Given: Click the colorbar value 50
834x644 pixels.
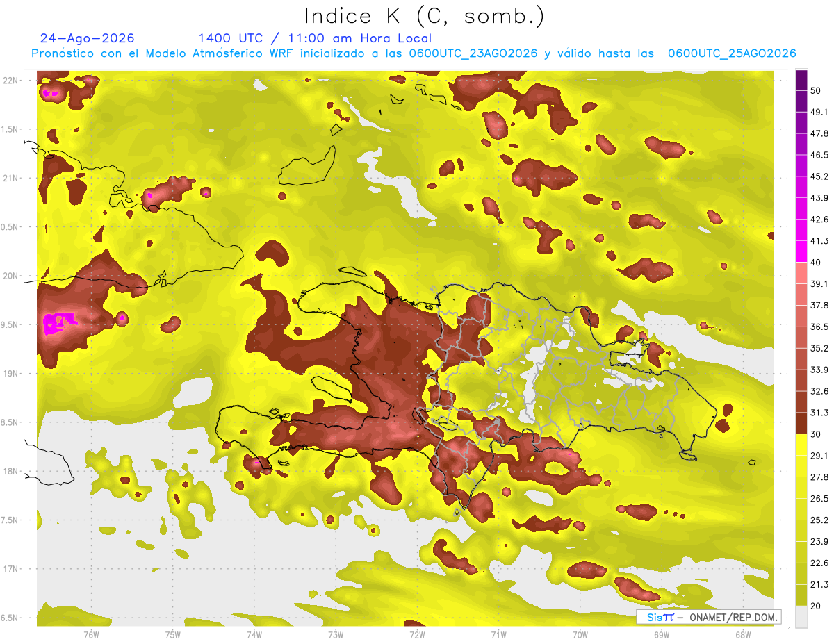Looking at the screenshot, I should tap(816, 90).
